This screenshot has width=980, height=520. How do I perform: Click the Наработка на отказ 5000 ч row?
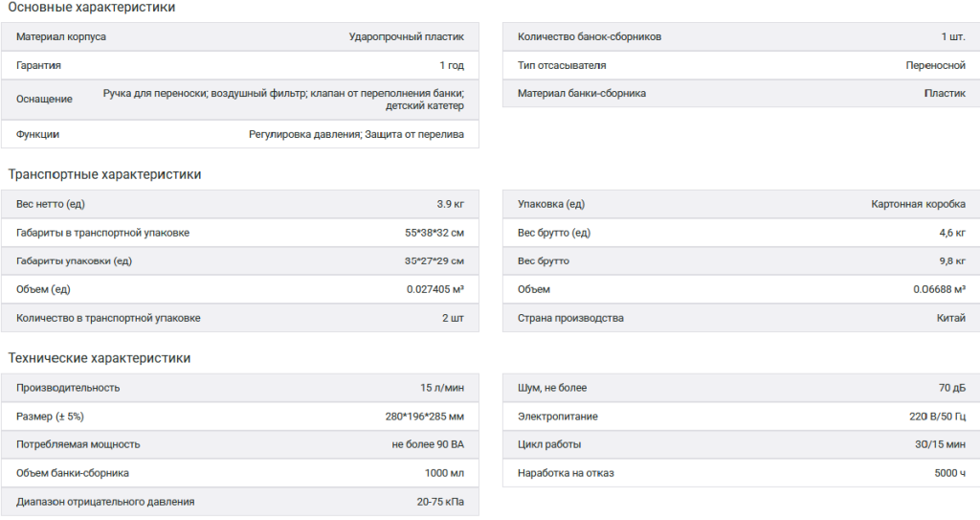coord(742,473)
